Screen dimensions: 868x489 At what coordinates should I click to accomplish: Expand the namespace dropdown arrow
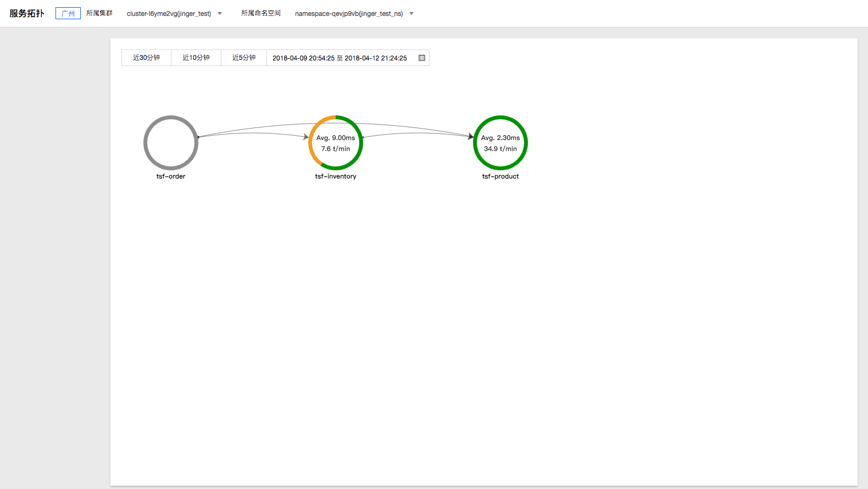[x=411, y=14]
